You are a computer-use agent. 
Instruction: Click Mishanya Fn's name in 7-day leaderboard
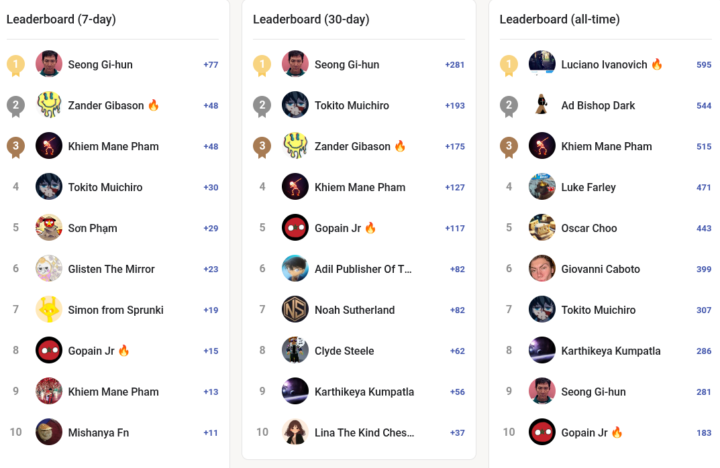pyautogui.click(x=98, y=433)
